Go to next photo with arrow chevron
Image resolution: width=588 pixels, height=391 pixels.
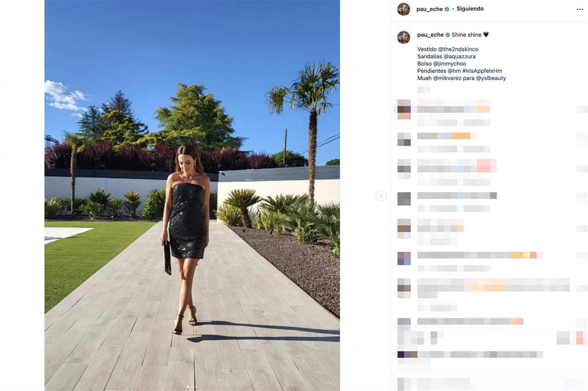(x=381, y=196)
